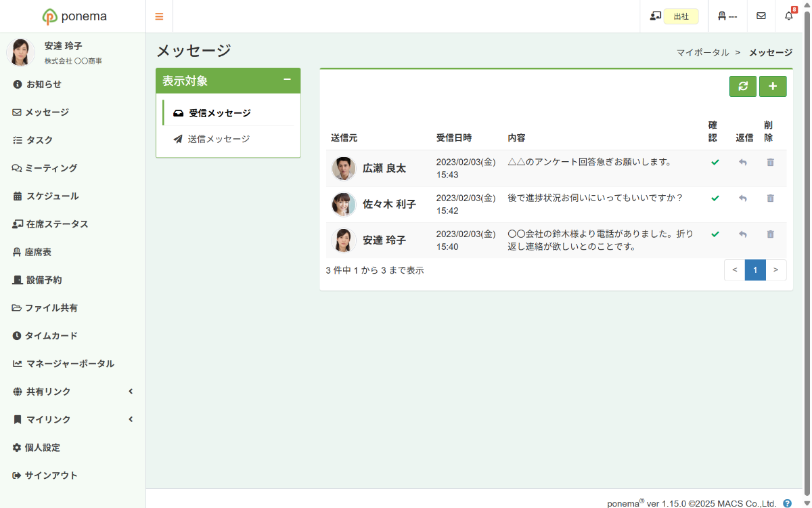Image resolution: width=812 pixels, height=508 pixels.
Task: Open タイムカード in sidebar
Action: pyautogui.click(x=72, y=335)
